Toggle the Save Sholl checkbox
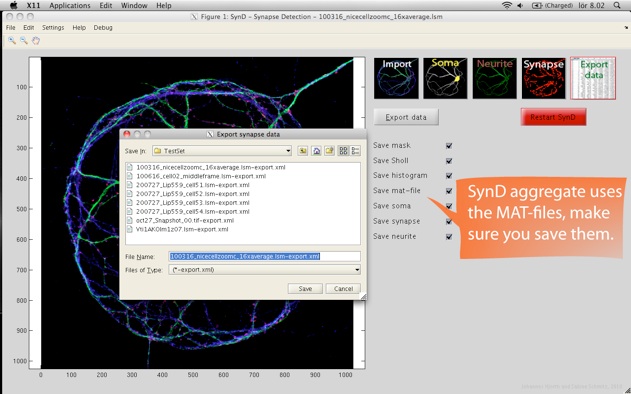The height and width of the screenshot is (394, 631). click(x=449, y=161)
